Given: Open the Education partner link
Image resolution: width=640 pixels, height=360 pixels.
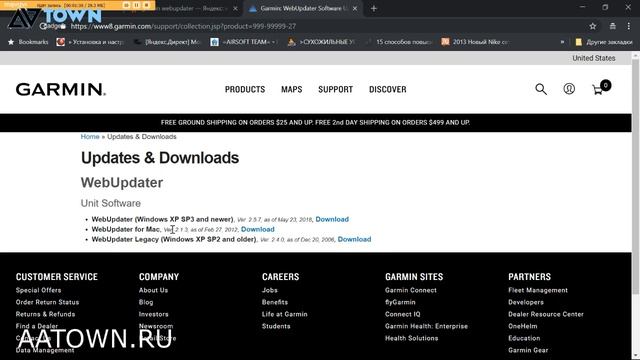Looking at the screenshot, I should point(524,338).
